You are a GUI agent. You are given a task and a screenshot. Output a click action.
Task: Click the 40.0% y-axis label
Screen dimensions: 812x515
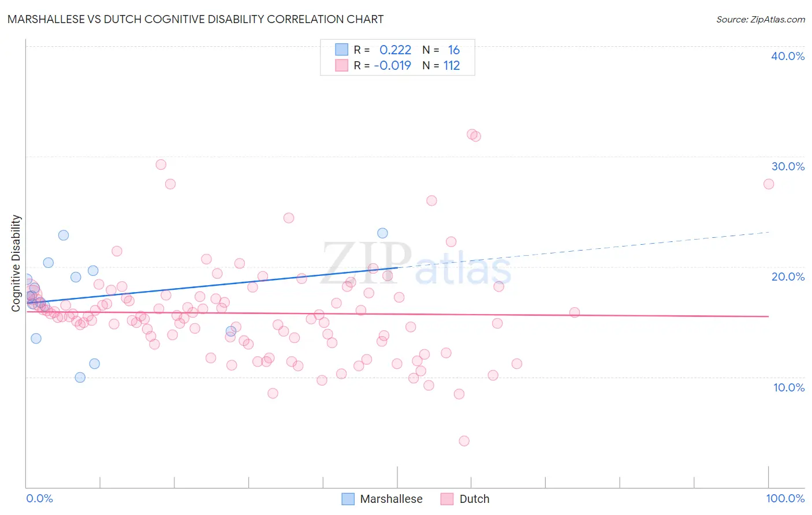[788, 56]
